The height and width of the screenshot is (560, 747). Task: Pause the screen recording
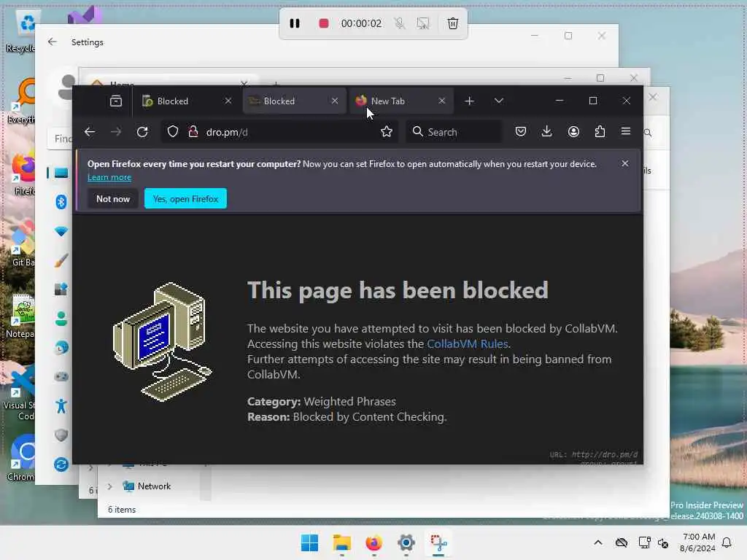(295, 23)
